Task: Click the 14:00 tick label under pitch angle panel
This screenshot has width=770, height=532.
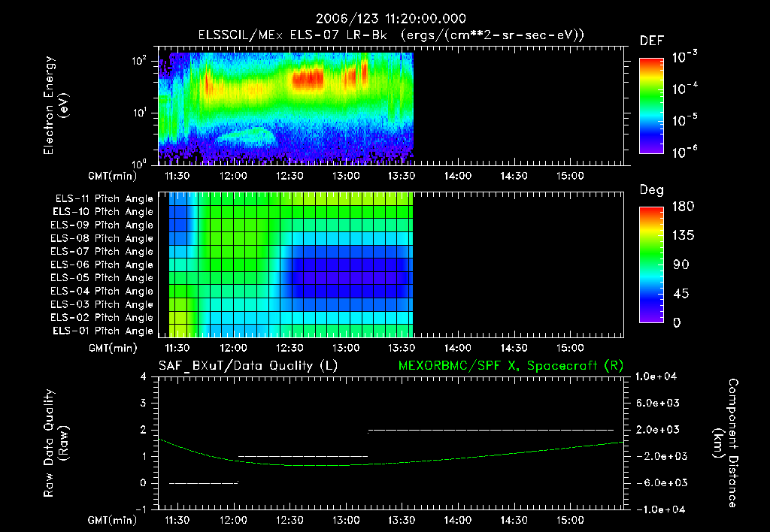Action: click(458, 349)
